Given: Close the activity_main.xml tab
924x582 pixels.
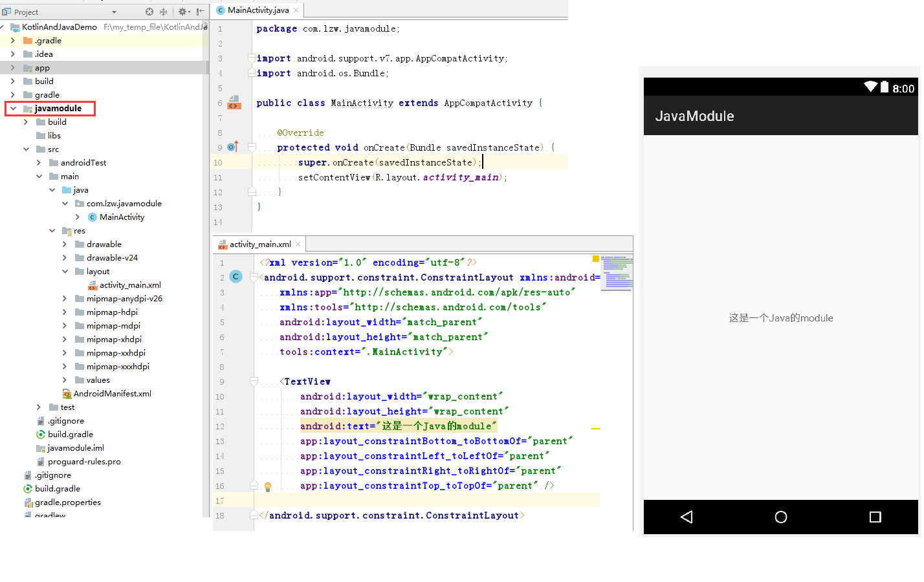Looking at the screenshot, I should (298, 244).
